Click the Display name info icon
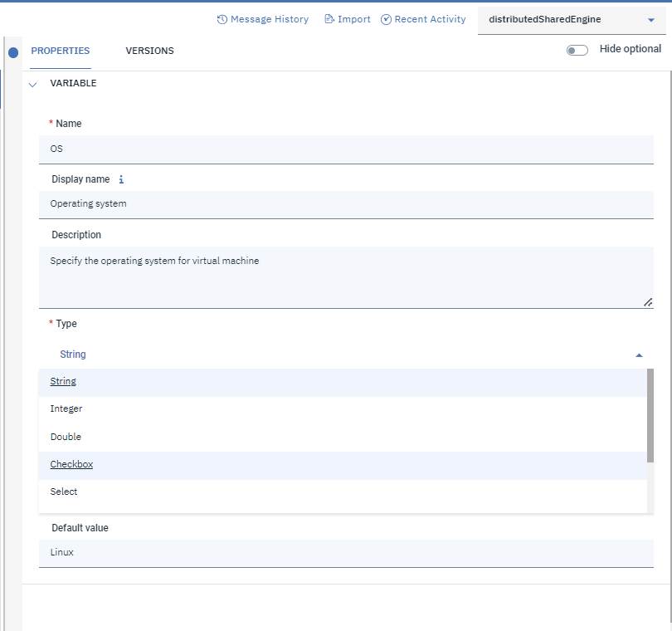 tap(121, 179)
